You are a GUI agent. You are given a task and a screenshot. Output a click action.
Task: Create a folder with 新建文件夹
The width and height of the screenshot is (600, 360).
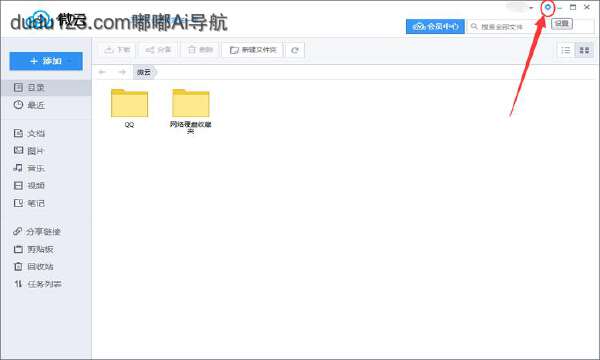253,50
